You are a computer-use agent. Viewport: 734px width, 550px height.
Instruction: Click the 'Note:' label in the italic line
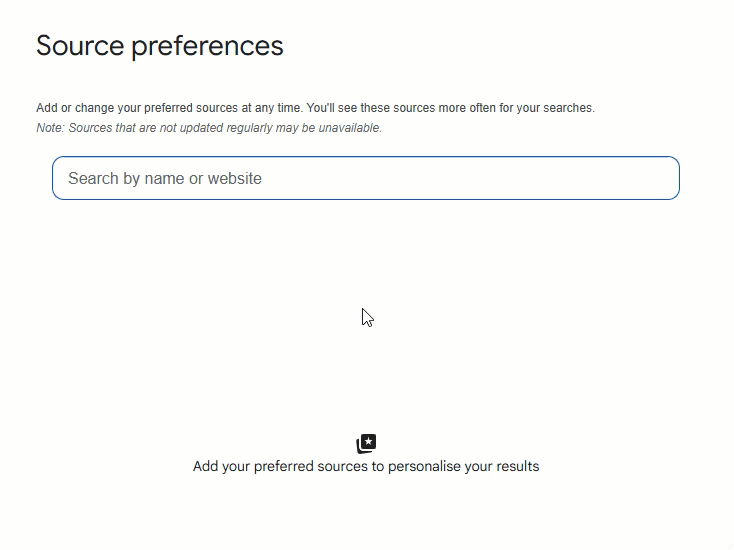point(50,128)
